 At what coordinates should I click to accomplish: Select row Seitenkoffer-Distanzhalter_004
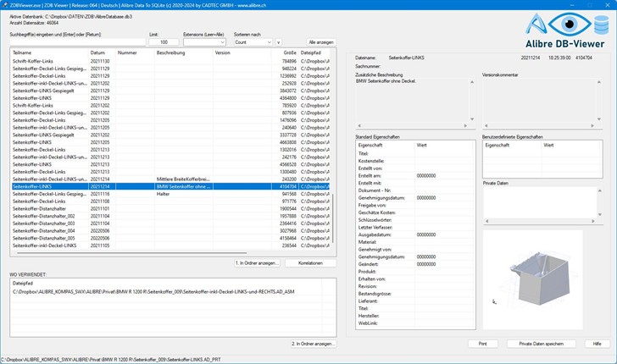pos(170,231)
